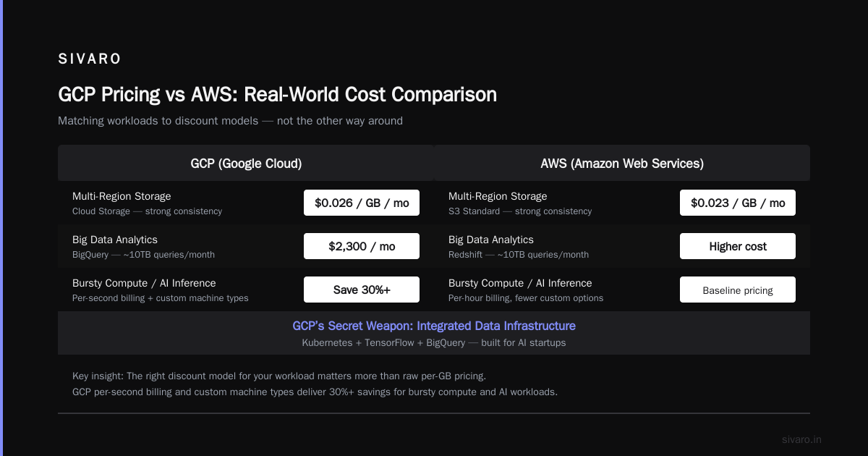Click GCP's Secret Weapon banner heading
The width and height of the screenshot is (868, 456).
coord(434,326)
